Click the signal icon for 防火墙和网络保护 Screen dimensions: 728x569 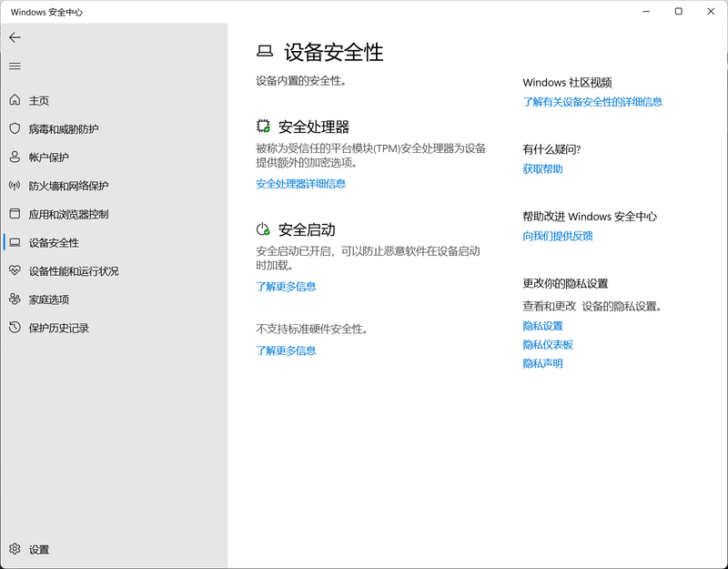(x=15, y=186)
